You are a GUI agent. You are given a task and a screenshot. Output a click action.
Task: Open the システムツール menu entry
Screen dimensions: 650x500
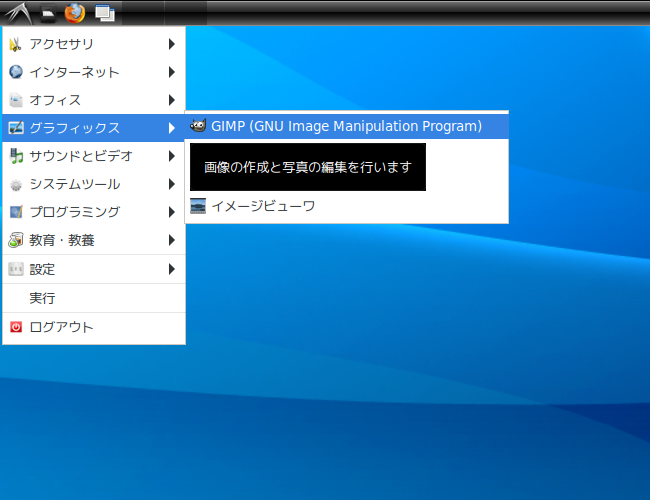point(94,184)
